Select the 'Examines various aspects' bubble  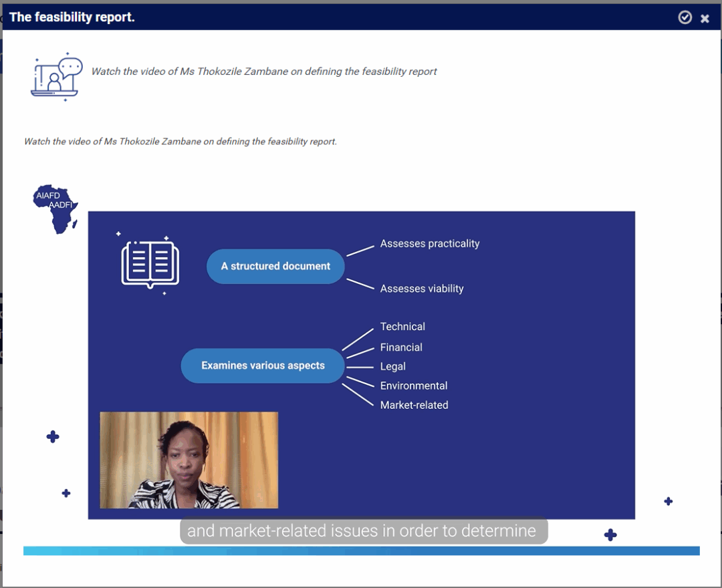point(263,365)
